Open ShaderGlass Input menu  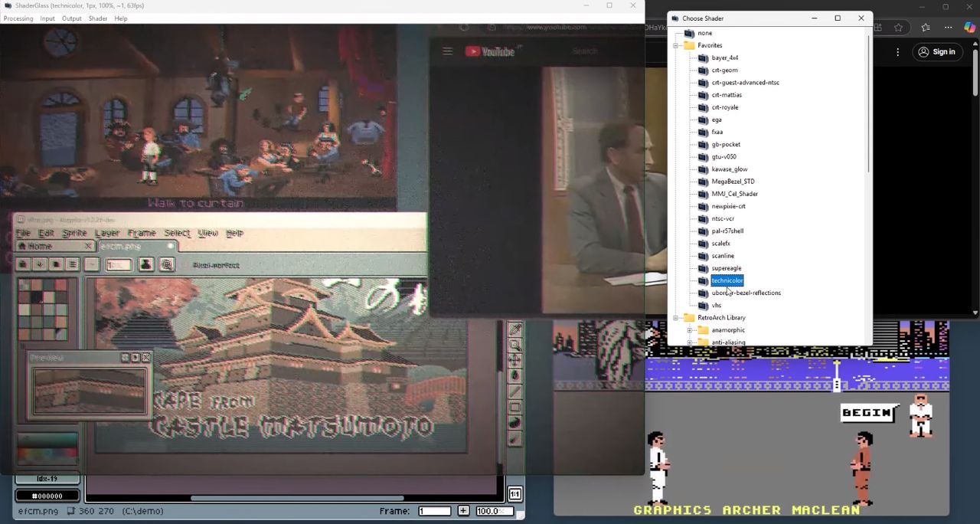47,18
